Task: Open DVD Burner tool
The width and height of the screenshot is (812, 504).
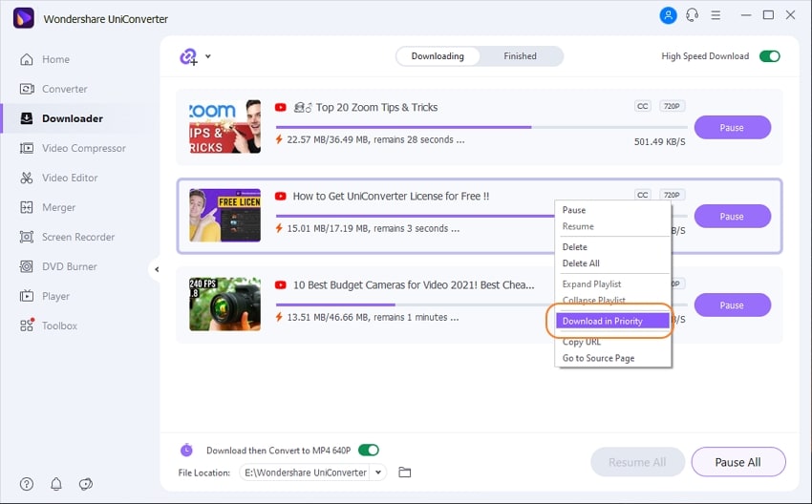Action: click(x=58, y=266)
